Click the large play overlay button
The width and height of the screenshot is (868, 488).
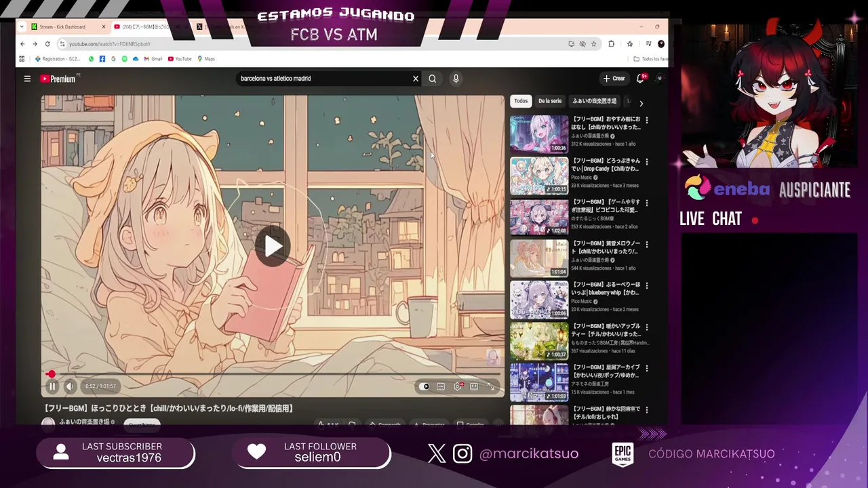tap(273, 246)
